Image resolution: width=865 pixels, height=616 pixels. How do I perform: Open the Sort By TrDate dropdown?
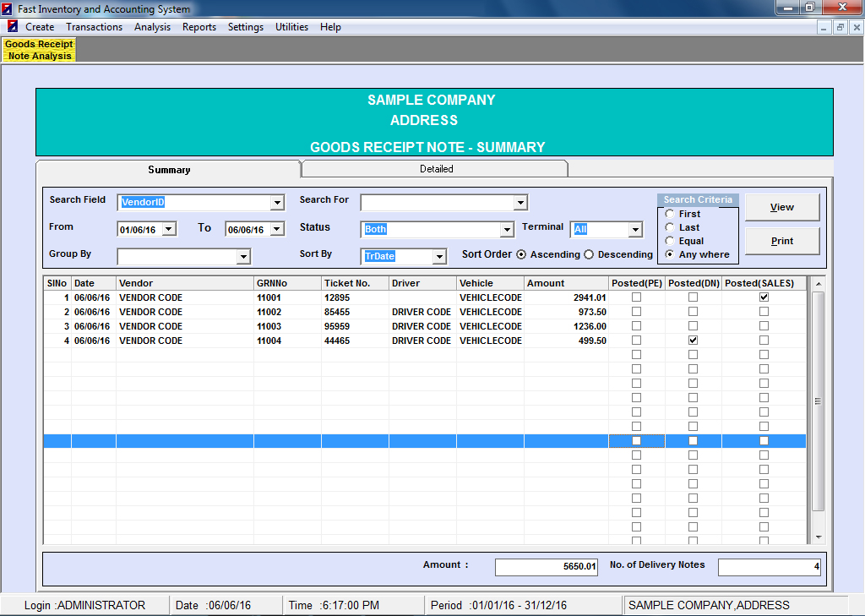coord(439,257)
